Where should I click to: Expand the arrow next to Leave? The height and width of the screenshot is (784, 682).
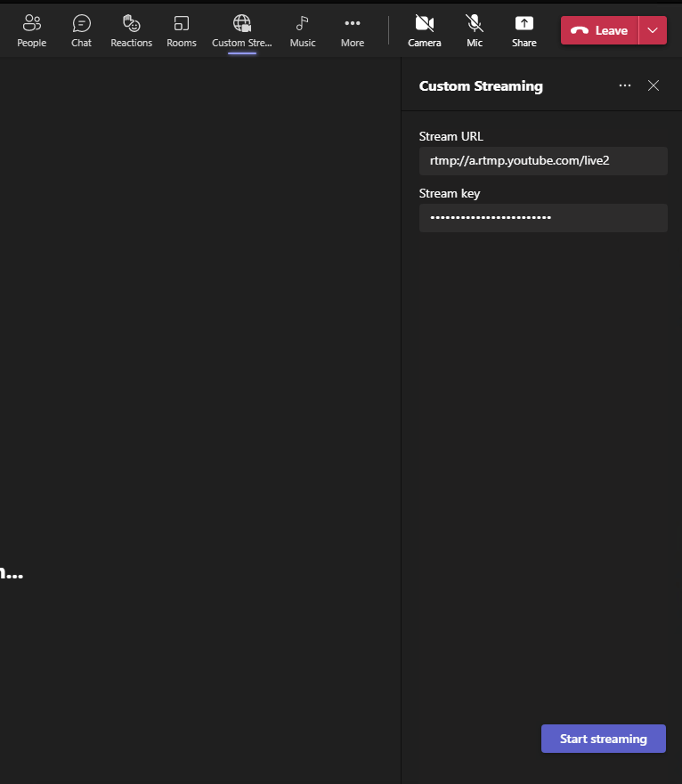pyautogui.click(x=653, y=30)
